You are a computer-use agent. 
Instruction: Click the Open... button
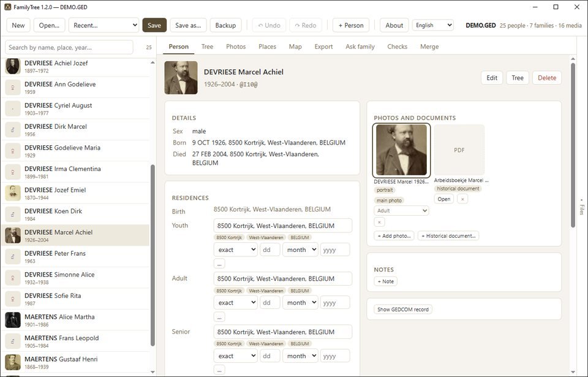pyautogui.click(x=49, y=25)
